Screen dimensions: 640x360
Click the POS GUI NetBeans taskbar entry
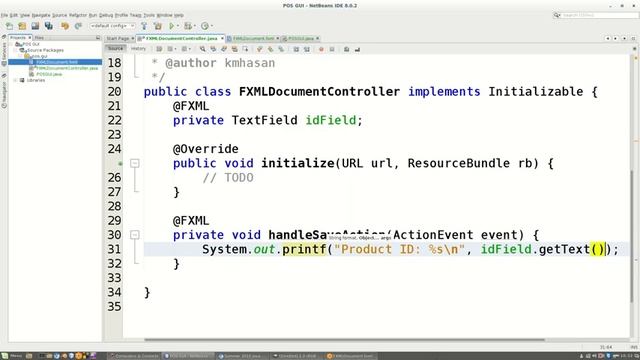click(x=188, y=356)
